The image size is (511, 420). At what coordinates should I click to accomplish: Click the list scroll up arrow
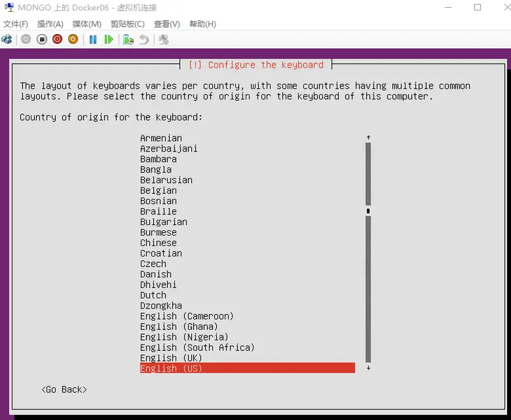(x=368, y=137)
